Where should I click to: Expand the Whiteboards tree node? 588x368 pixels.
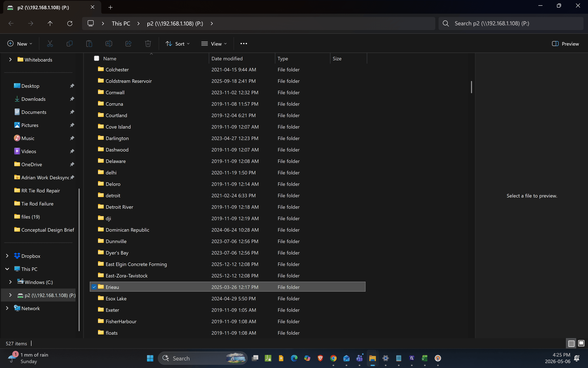(10, 60)
